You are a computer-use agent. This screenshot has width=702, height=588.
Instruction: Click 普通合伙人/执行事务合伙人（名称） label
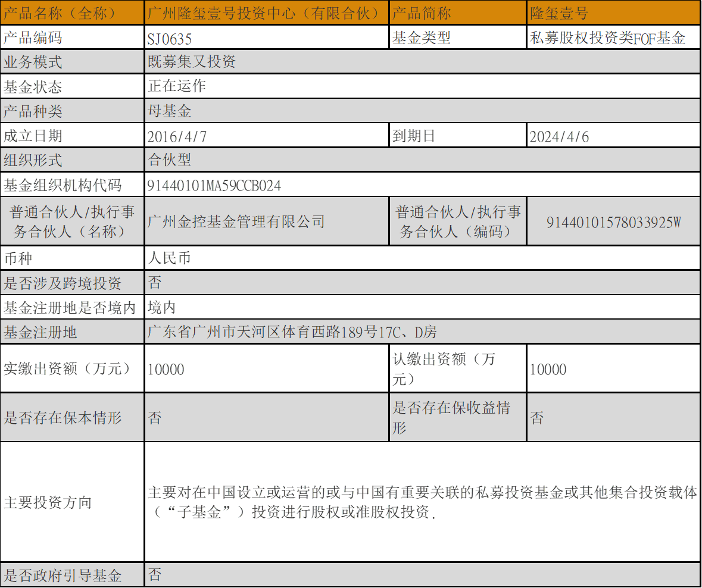coord(72,221)
